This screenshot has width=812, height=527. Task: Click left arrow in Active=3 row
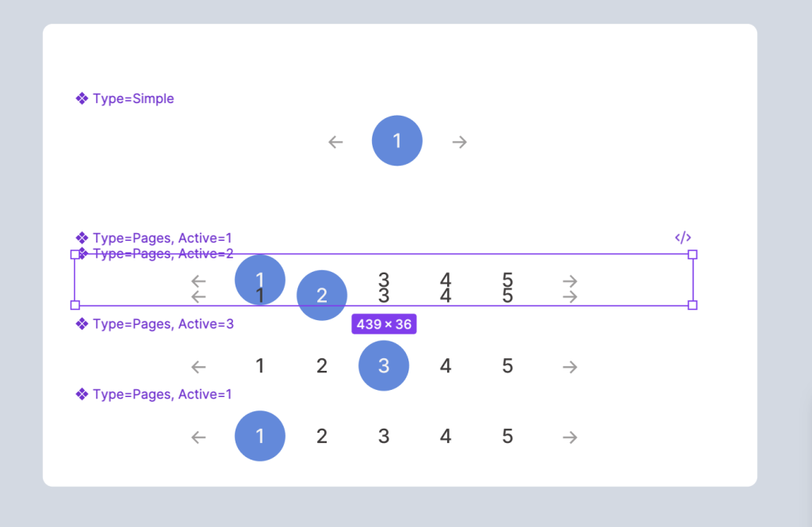coord(199,367)
